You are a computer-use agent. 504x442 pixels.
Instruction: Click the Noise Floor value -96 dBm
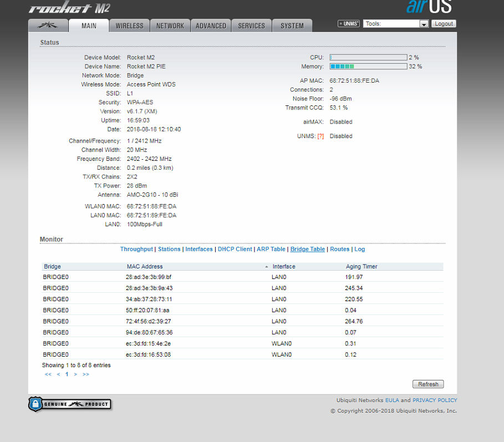click(x=340, y=99)
